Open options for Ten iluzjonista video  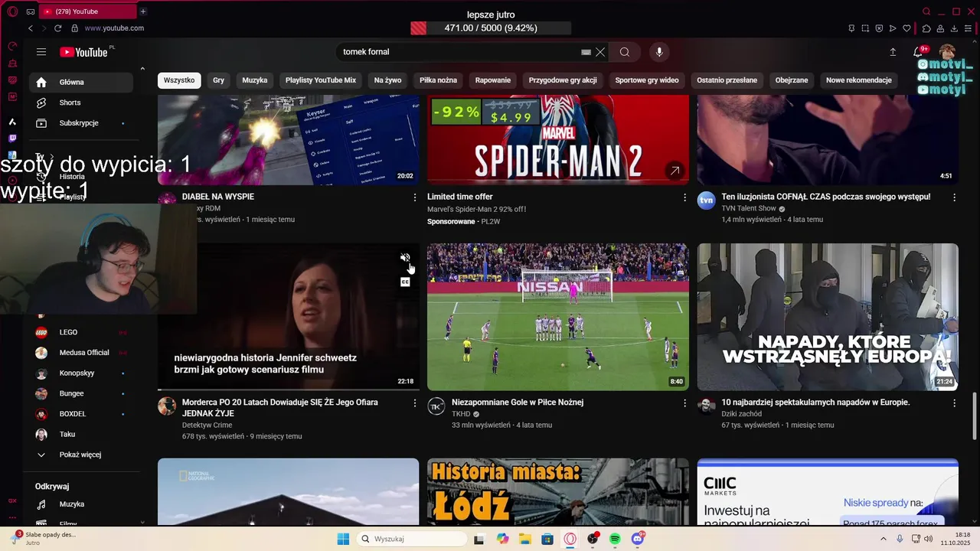point(954,197)
